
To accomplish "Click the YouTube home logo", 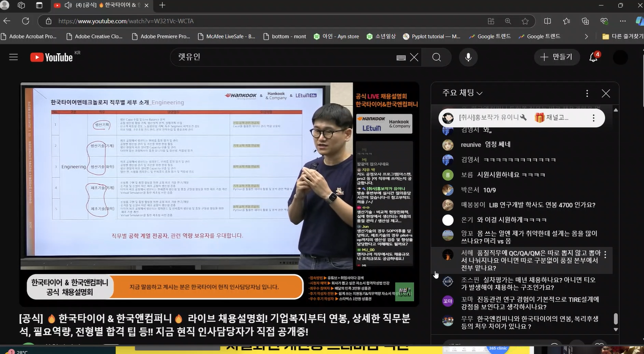I will coord(51,57).
